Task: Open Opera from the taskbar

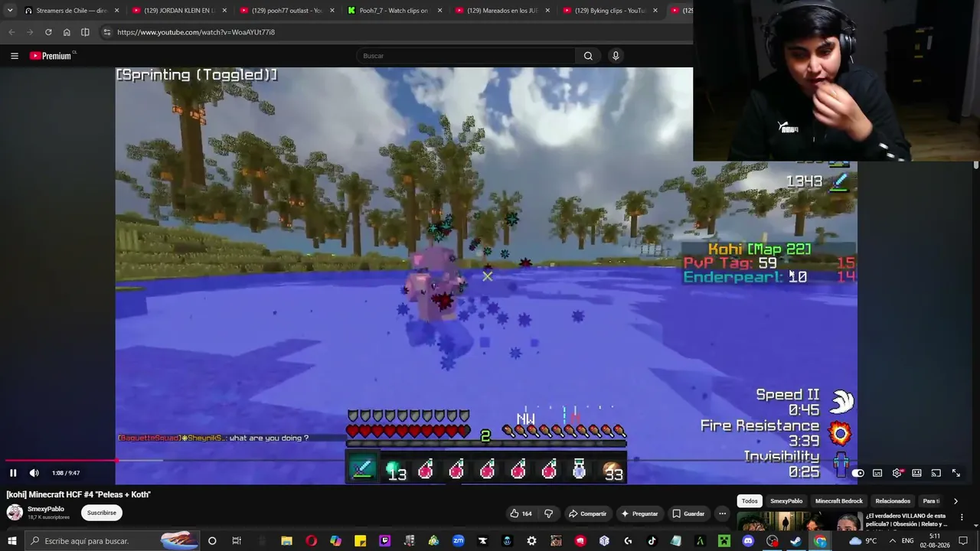Action: 311,541
